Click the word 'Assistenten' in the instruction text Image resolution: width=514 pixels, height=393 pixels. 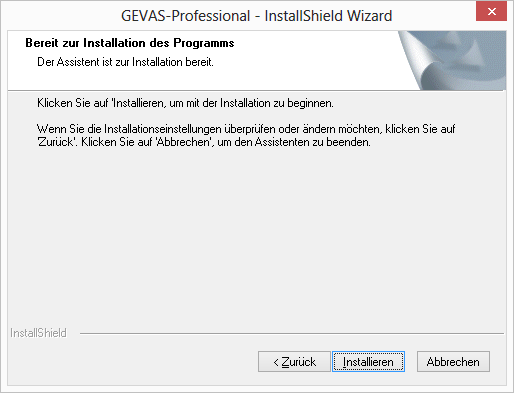pyautogui.click(x=282, y=142)
